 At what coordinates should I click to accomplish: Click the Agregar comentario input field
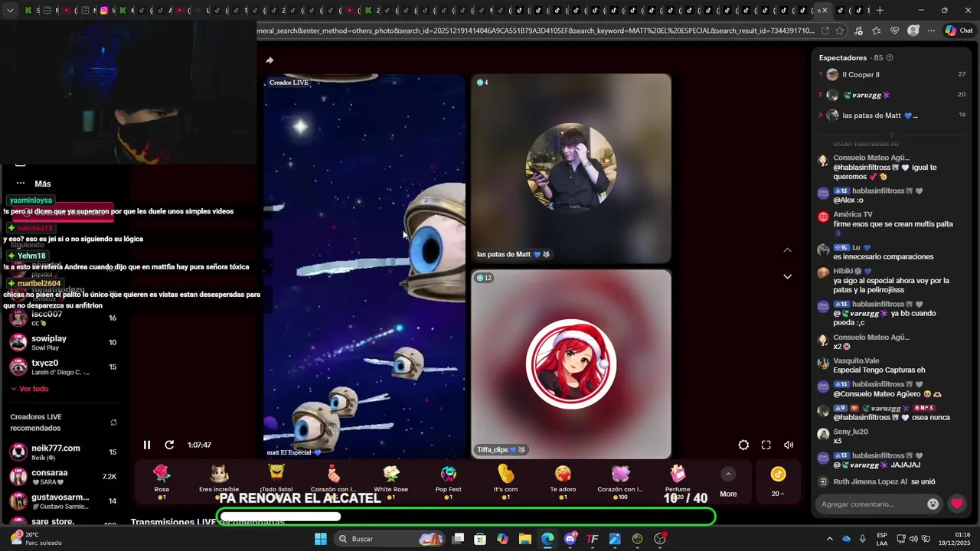pos(871,504)
